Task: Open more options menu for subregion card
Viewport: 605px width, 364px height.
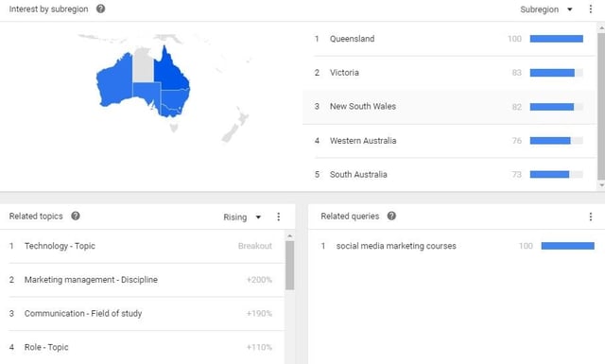Action: (x=590, y=9)
